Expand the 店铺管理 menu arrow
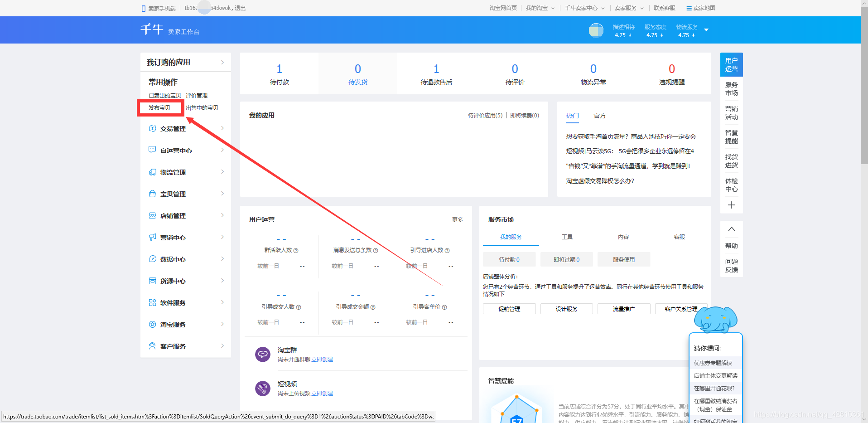 pyautogui.click(x=222, y=215)
